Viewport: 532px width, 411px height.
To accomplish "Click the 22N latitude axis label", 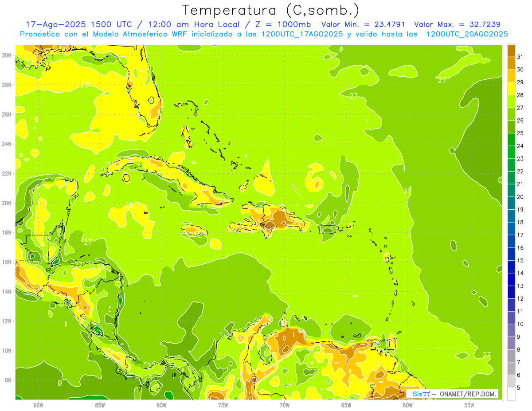I will pyautogui.click(x=7, y=173).
